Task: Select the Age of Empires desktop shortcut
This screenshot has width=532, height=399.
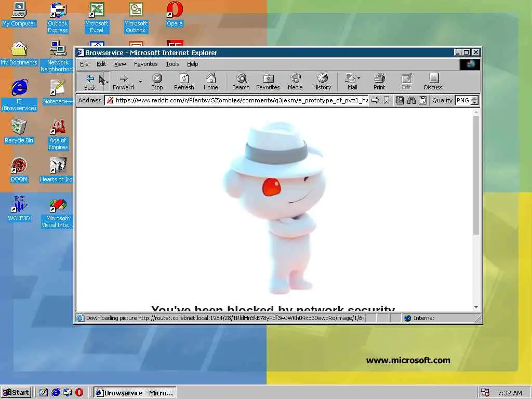Action: [58, 135]
